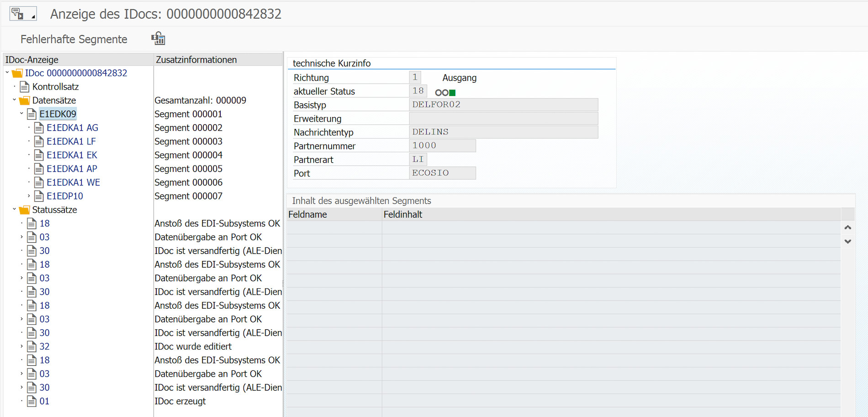The width and height of the screenshot is (868, 417).
Task: Collapse the Datensätze tree node
Action: click(x=14, y=100)
